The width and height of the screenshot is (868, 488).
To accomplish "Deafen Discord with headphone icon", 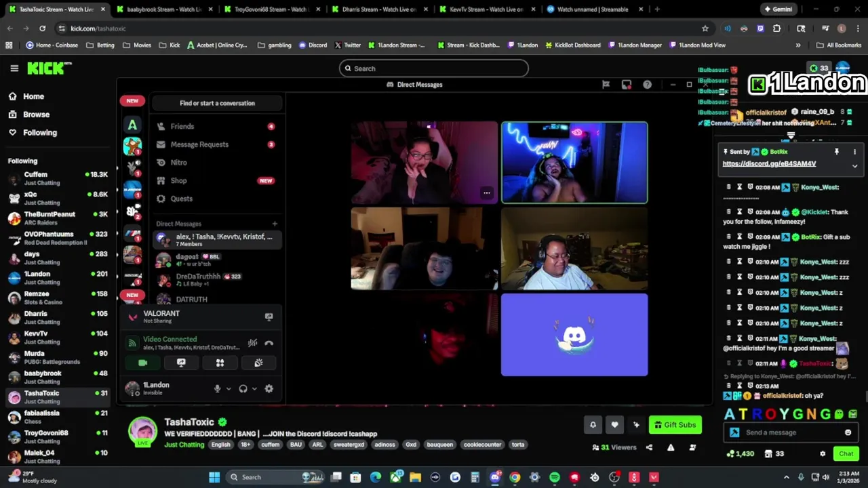I will click(243, 388).
